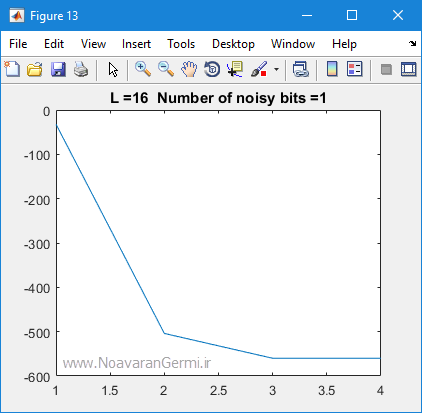The width and height of the screenshot is (422, 413).
Task: Click the x-axis label 2.5
Action: 218,390
